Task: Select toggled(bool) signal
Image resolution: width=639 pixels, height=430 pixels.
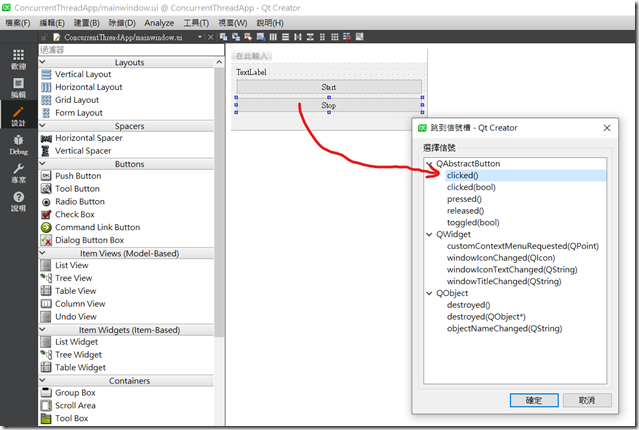Action: coord(473,223)
